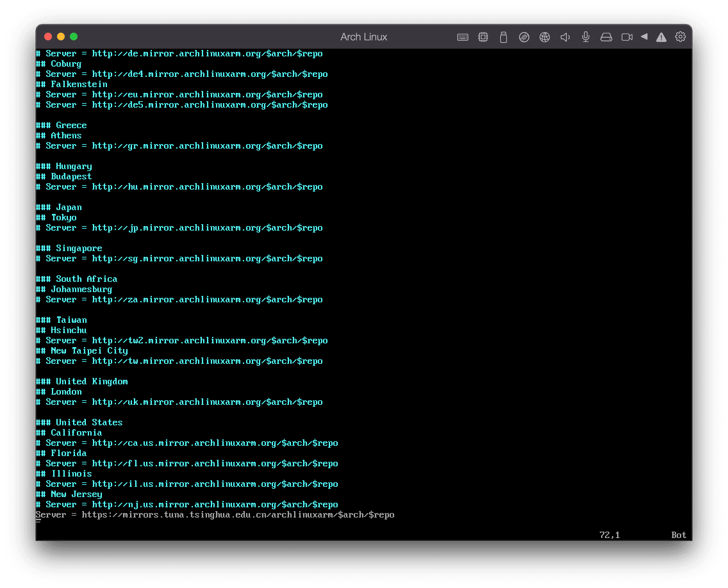
Task: Click the za.mirror server line
Action: pos(179,299)
